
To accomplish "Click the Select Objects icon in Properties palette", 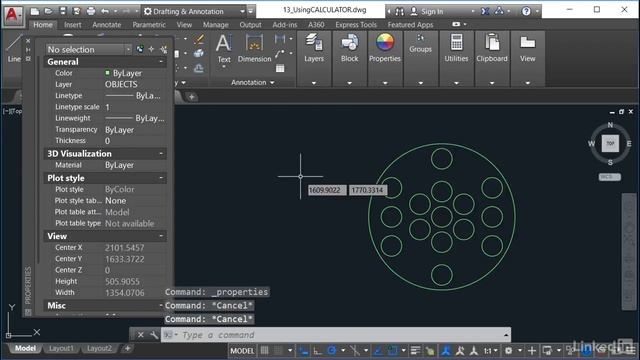I will point(151,49).
